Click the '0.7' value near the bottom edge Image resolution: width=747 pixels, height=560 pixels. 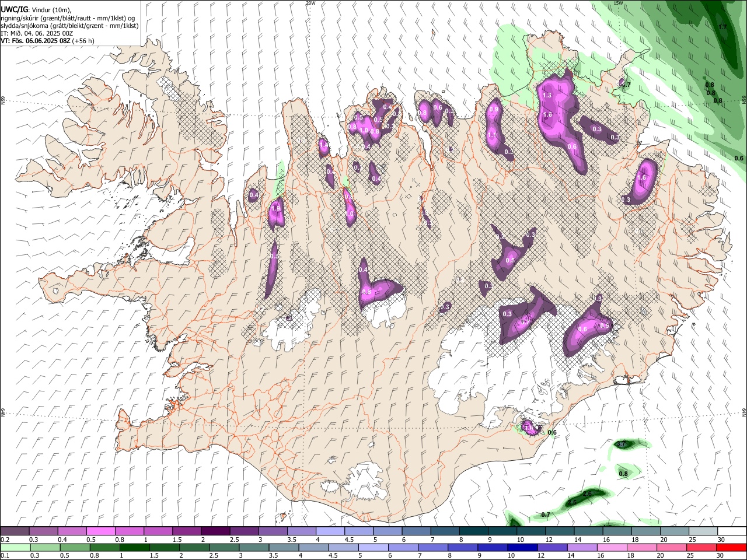[x=546, y=514]
